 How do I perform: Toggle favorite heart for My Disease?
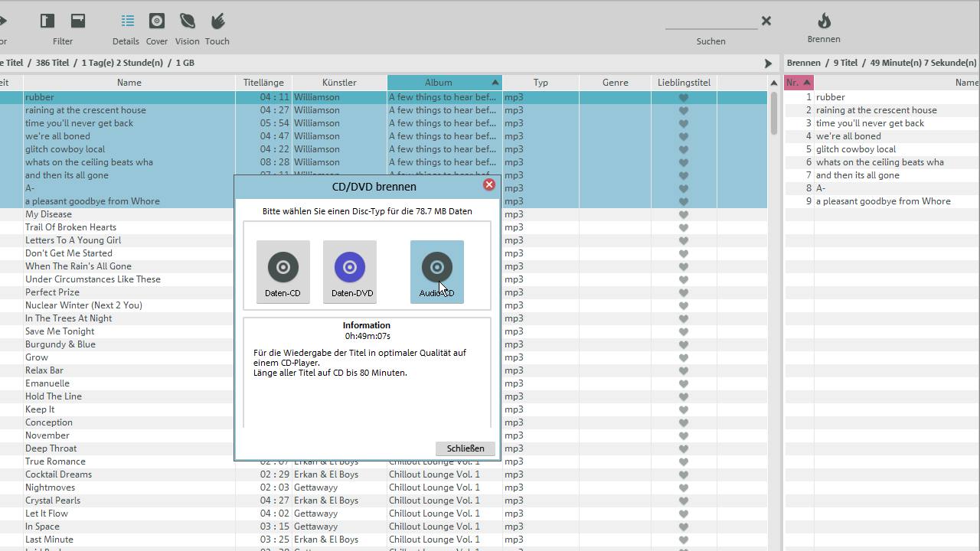(x=684, y=214)
